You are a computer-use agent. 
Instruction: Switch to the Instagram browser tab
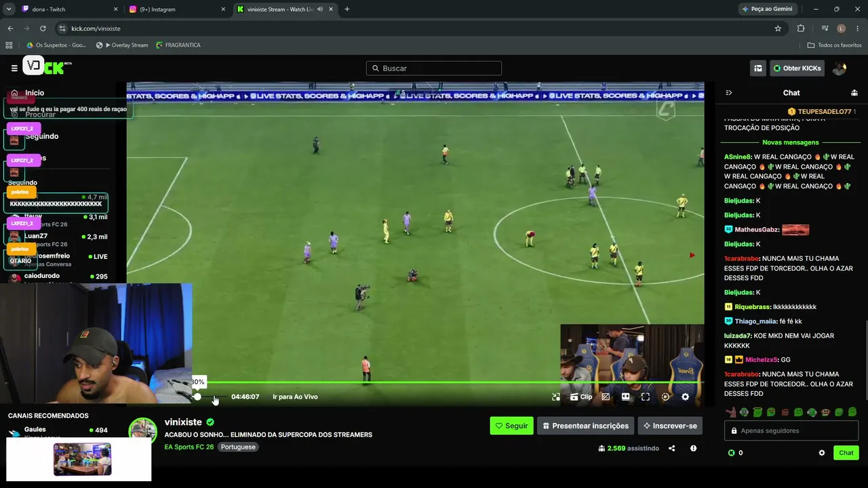(176, 9)
